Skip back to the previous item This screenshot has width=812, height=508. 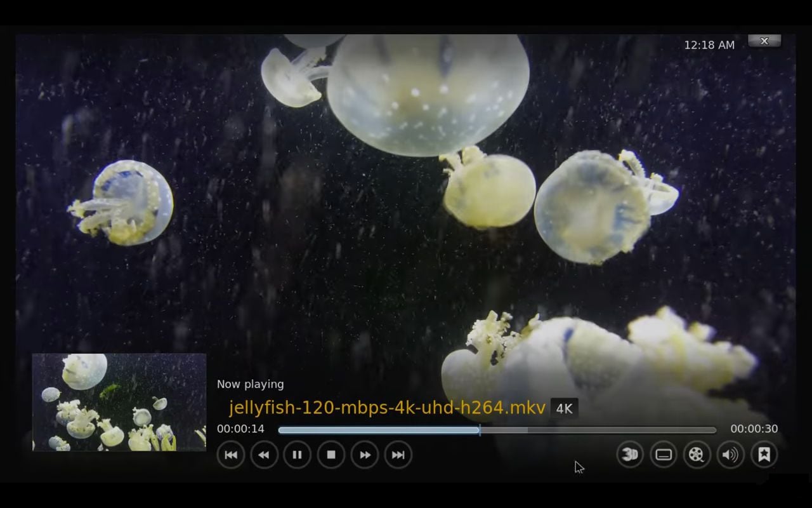pos(231,455)
